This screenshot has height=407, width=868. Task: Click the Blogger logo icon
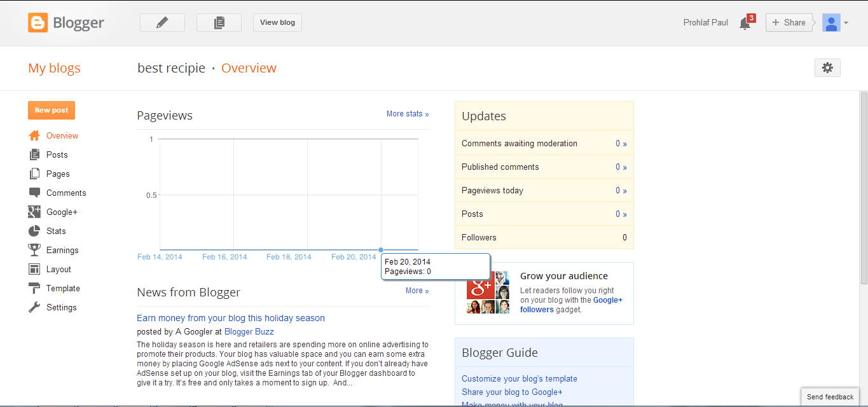[38, 23]
